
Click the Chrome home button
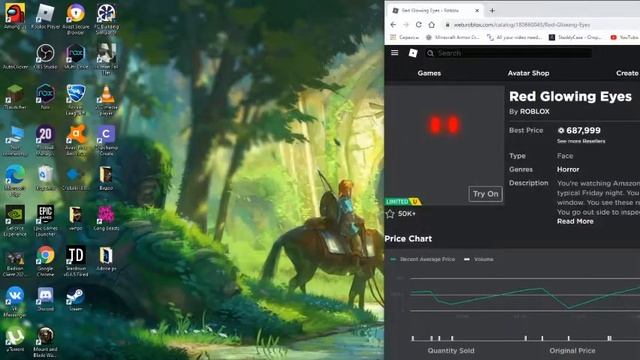pos(431,25)
